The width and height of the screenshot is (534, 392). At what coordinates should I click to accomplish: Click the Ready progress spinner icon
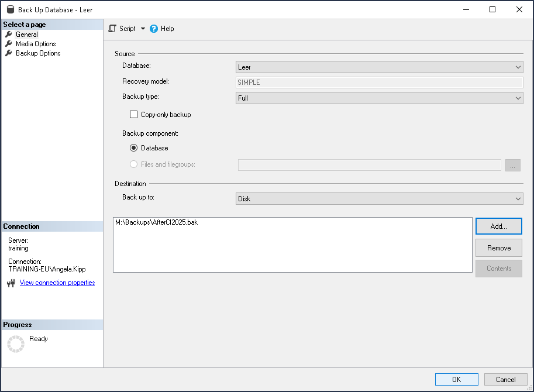click(16, 344)
